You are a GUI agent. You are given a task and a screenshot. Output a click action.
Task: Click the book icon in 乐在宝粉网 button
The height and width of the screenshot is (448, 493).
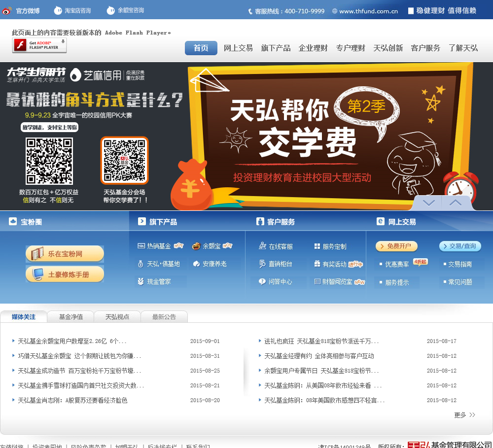pos(37,253)
